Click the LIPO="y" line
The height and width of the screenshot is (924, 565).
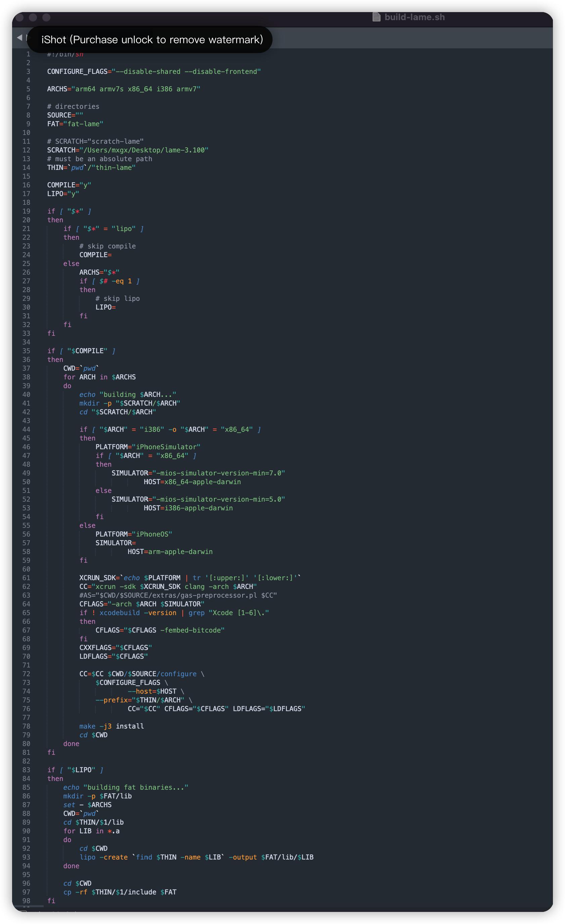click(63, 194)
